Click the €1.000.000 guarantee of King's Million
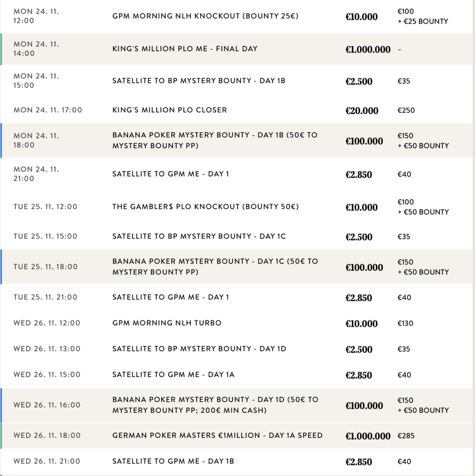Image resolution: width=475 pixels, height=476 pixels. click(x=368, y=49)
